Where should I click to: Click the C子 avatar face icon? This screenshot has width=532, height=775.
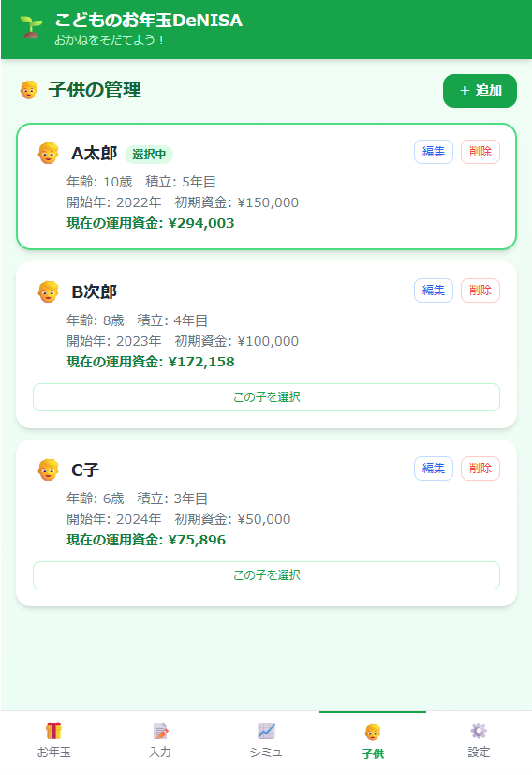(49, 469)
